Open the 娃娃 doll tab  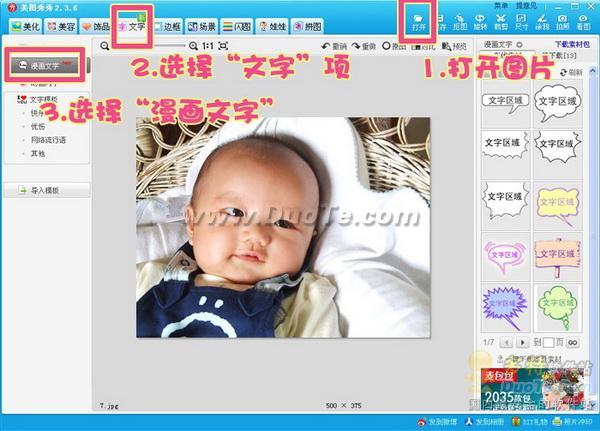coord(272,26)
